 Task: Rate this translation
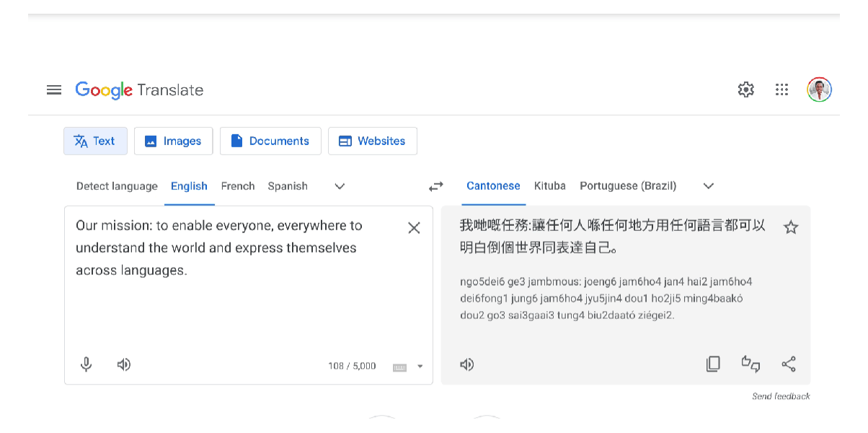click(x=750, y=364)
